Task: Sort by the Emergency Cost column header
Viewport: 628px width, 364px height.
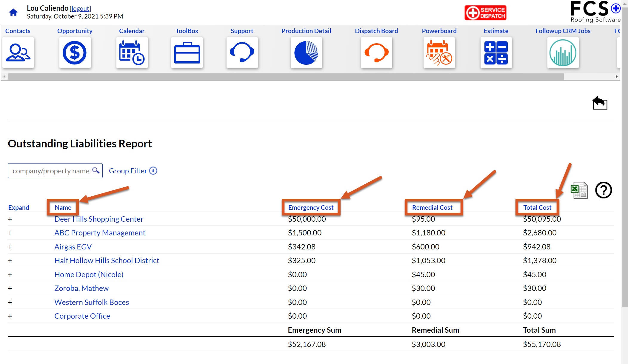Action: (x=311, y=207)
